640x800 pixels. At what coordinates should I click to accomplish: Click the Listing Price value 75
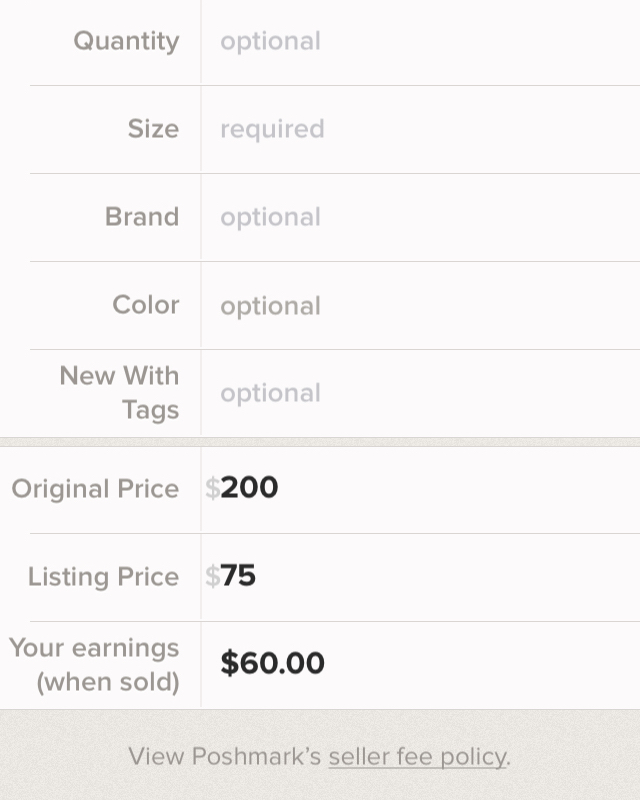(239, 576)
